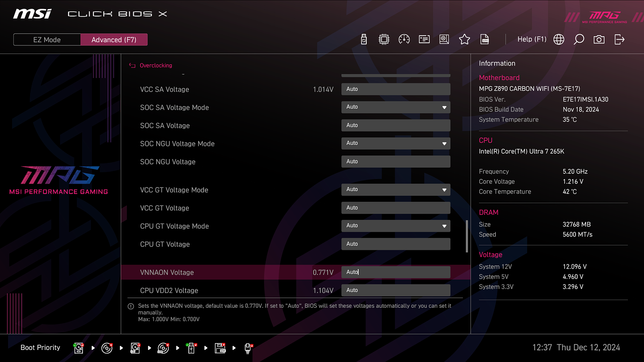This screenshot has width=644, height=362.
Task: Select the CPU VDD2 Voltage label
Action: [169, 291]
